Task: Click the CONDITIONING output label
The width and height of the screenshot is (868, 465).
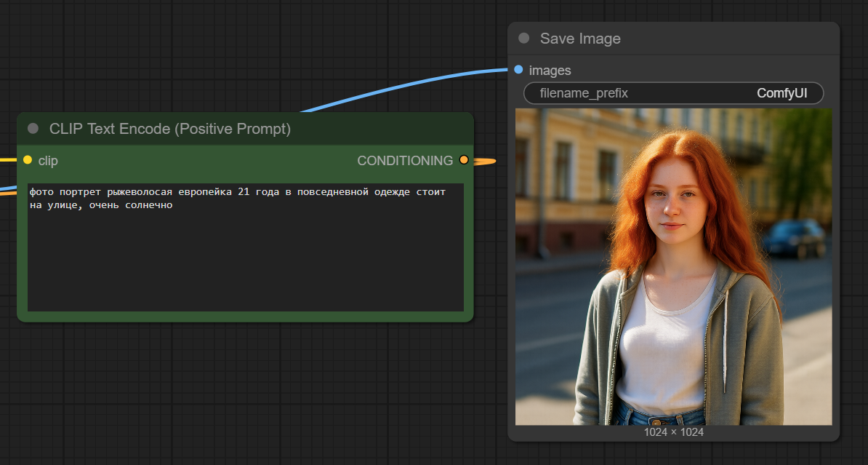Action: pos(404,160)
